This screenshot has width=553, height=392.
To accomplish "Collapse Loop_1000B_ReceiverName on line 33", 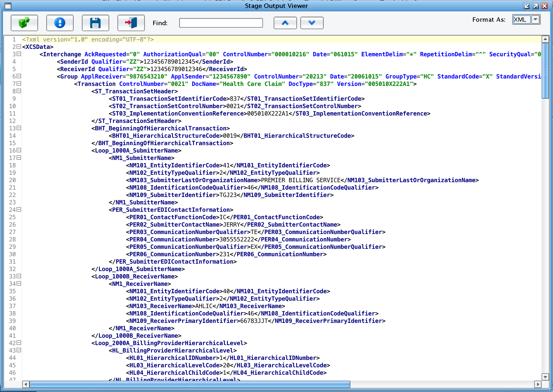I will [x=19, y=276].
